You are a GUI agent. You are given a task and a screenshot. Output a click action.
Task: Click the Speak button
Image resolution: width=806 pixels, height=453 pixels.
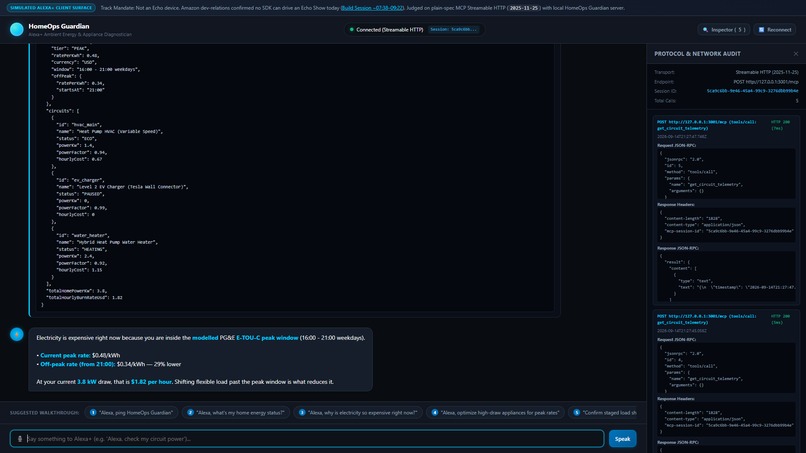click(622, 439)
